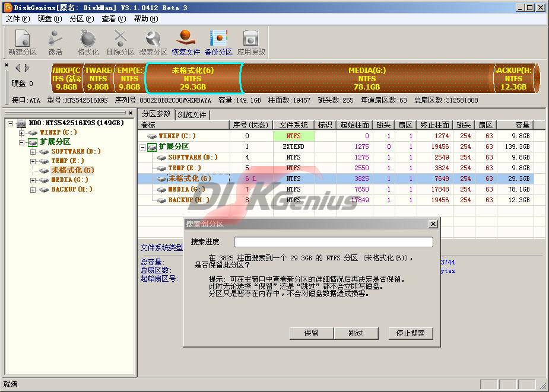Click the Delete Partition (删除分区) toolbar icon

[x=120, y=43]
